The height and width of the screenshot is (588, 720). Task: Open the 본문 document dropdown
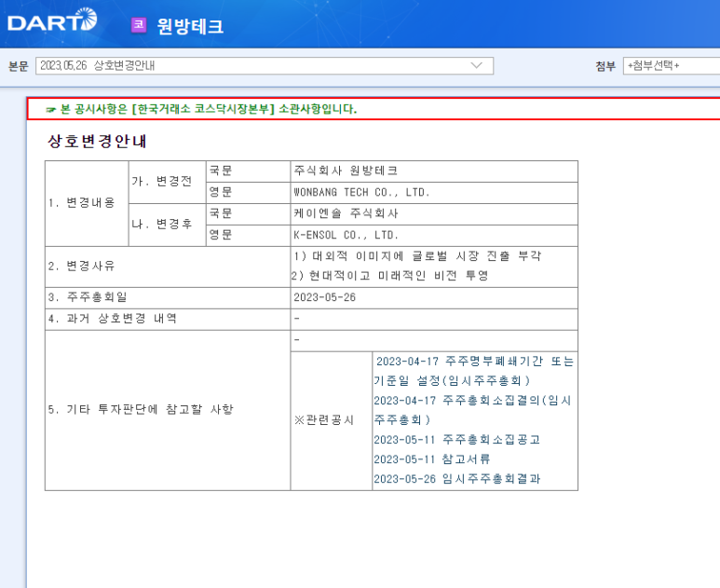(x=265, y=65)
